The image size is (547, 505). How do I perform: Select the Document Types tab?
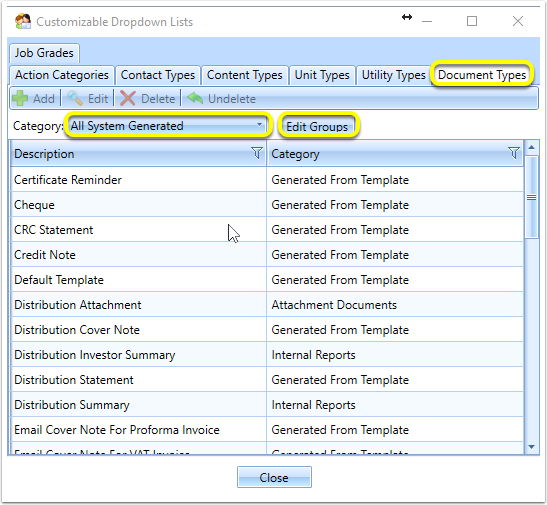pos(482,75)
